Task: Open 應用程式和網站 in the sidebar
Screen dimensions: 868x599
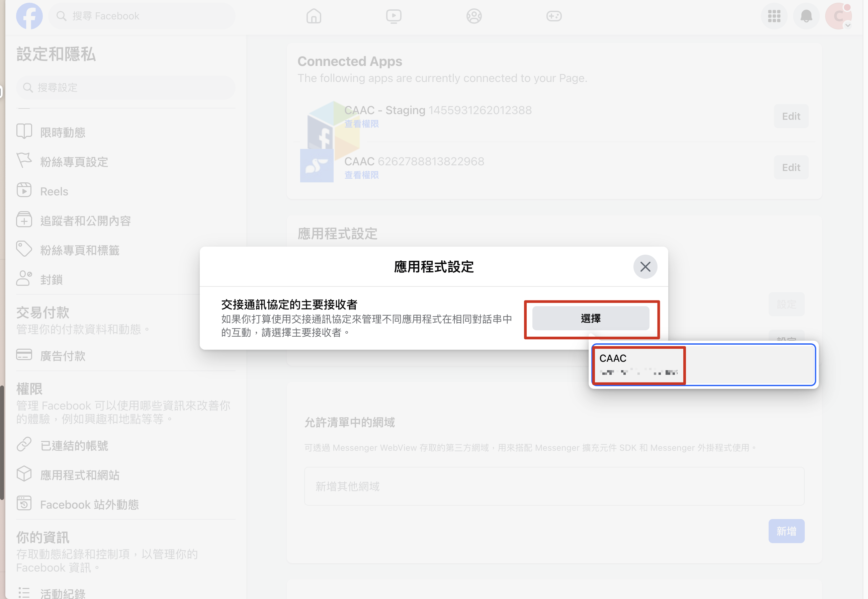Action: (x=126, y=475)
